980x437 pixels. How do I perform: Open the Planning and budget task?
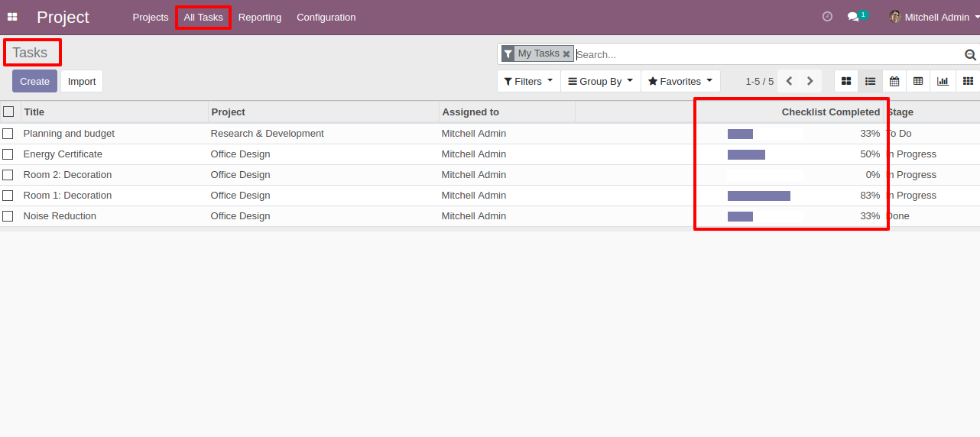click(69, 134)
